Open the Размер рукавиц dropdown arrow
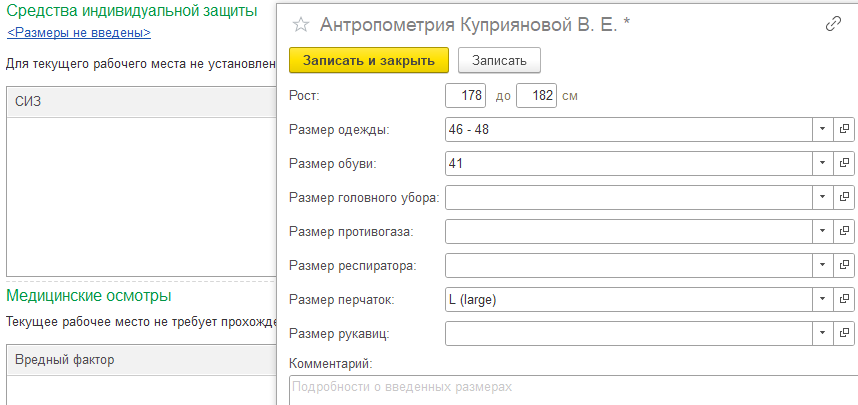858x405 pixels. pos(821,333)
